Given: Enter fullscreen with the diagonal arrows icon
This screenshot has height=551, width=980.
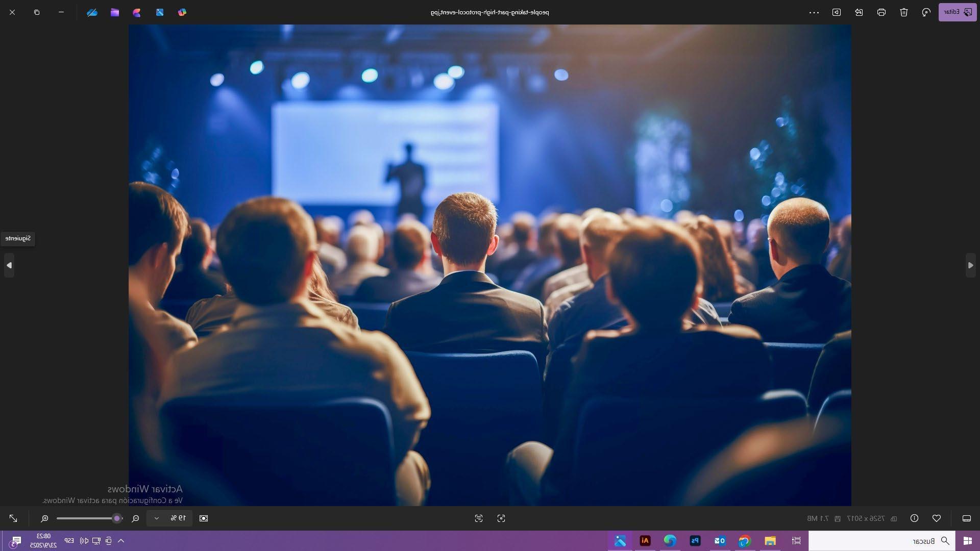Looking at the screenshot, I should [x=13, y=518].
